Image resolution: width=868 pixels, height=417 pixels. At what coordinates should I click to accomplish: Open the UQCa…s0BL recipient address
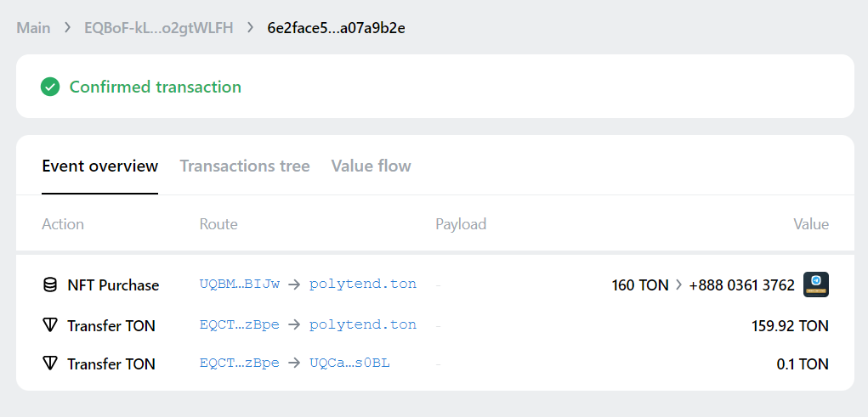point(349,363)
